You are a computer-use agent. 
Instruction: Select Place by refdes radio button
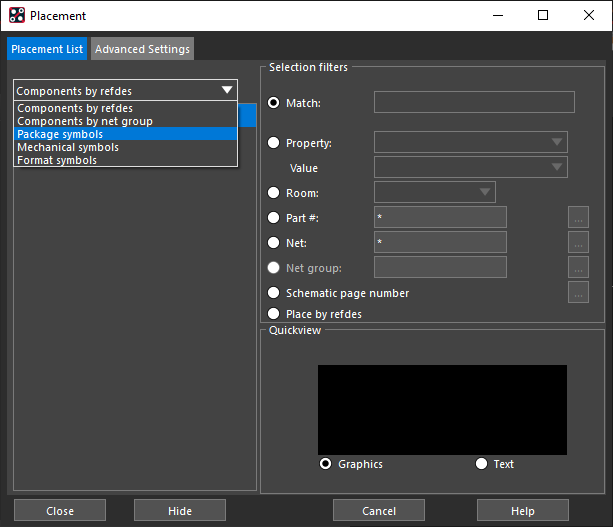[x=273, y=314]
